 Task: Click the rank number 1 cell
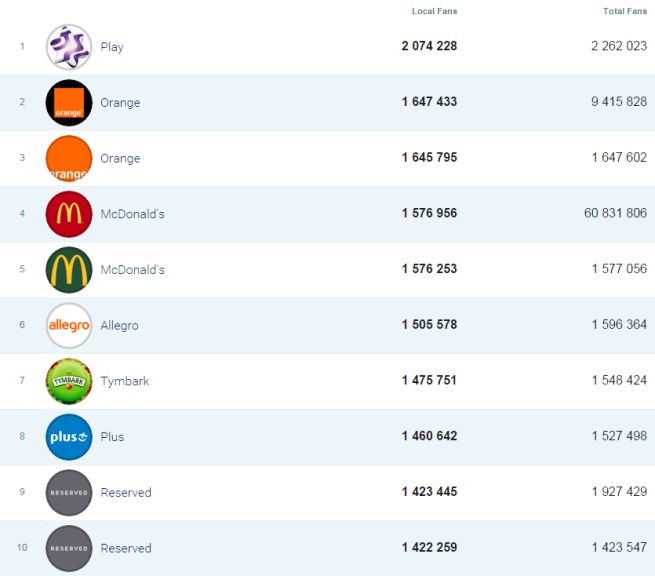[x=21, y=47]
